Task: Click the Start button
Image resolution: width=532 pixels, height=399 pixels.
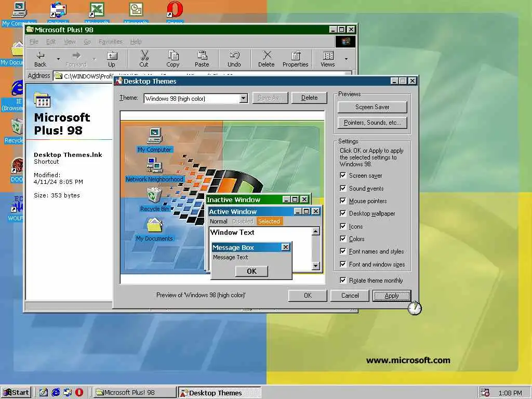Action: [x=16, y=393]
